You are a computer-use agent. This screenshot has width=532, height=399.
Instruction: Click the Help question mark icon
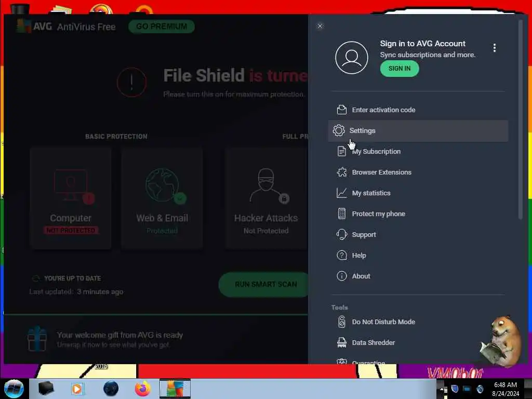pos(342,255)
